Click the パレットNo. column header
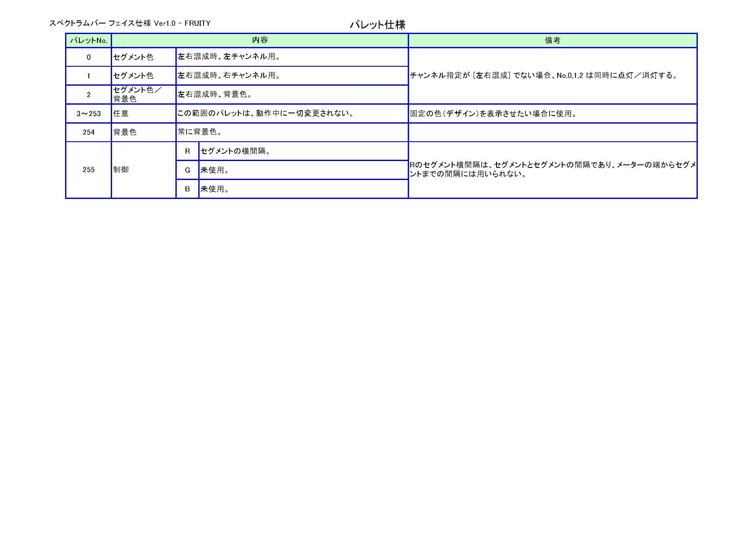 [x=89, y=40]
